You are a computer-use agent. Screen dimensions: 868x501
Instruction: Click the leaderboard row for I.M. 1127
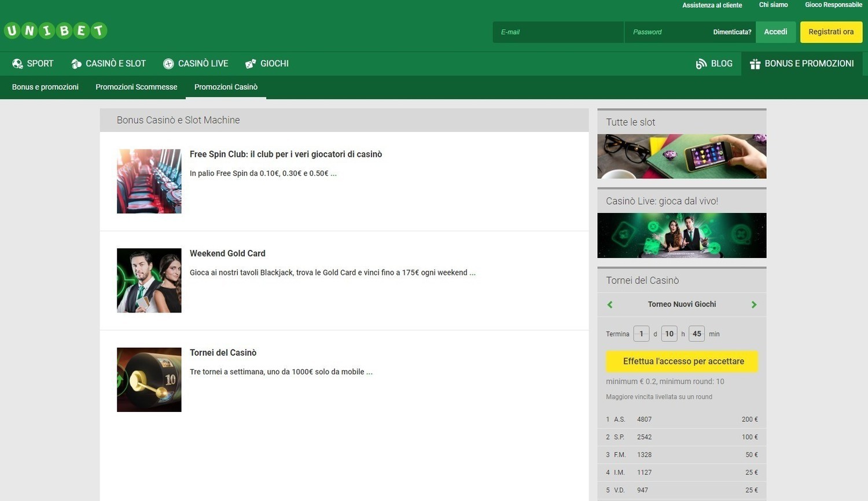pyautogui.click(x=682, y=473)
